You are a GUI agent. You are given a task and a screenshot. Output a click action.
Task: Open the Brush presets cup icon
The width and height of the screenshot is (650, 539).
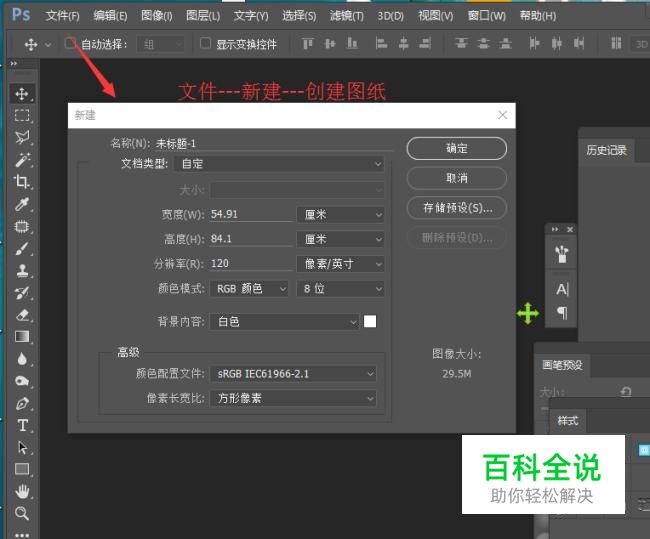(561, 254)
